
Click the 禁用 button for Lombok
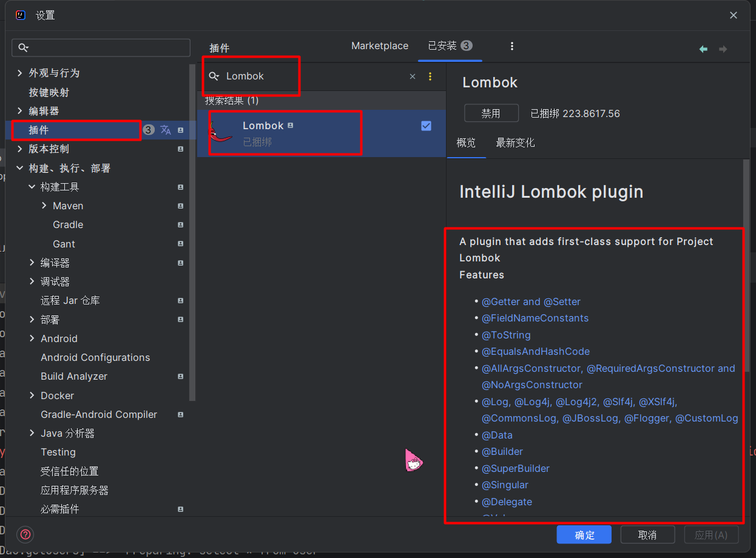pyautogui.click(x=491, y=113)
